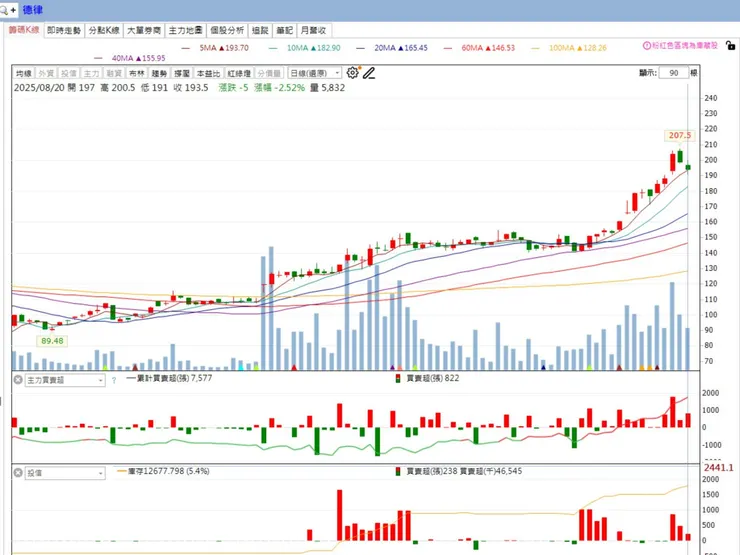Click the 顯示 bar count input field
This screenshot has width=740, height=555.
(673, 73)
